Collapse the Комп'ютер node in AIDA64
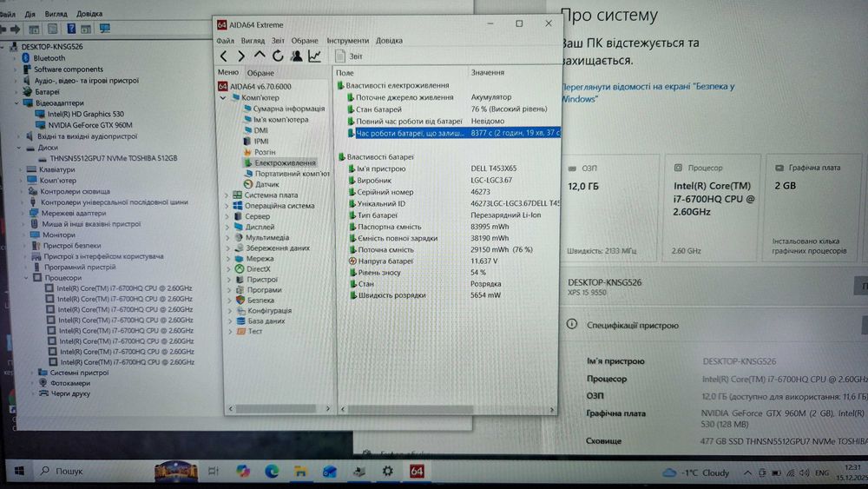 [x=223, y=97]
